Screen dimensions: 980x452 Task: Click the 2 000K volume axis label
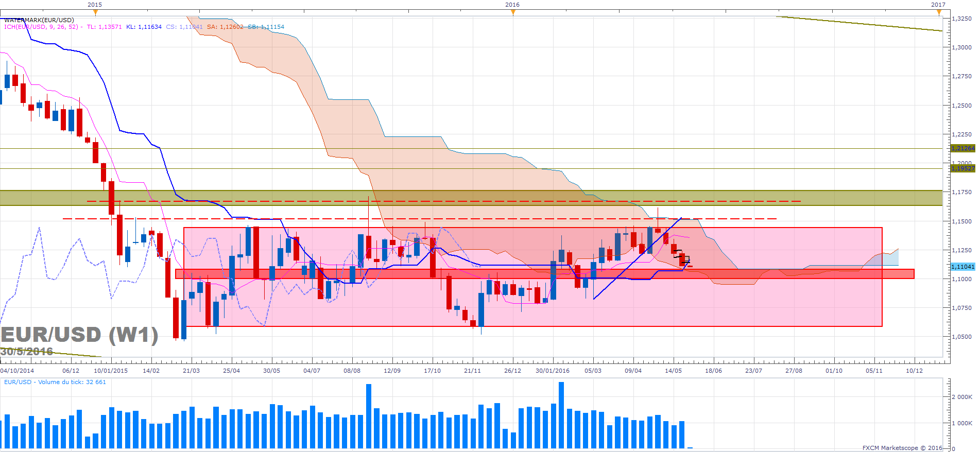pos(962,397)
